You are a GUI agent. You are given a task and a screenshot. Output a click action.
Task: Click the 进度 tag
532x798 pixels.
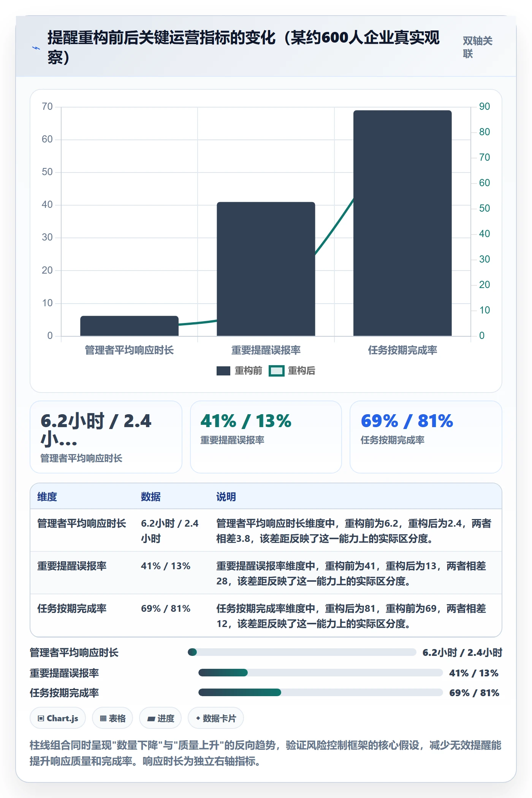click(160, 718)
